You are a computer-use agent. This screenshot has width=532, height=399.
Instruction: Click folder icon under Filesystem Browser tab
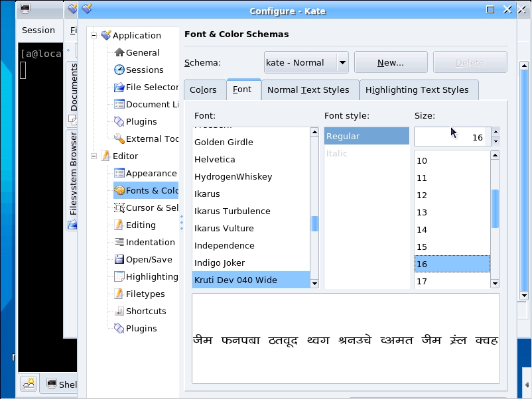click(x=72, y=225)
